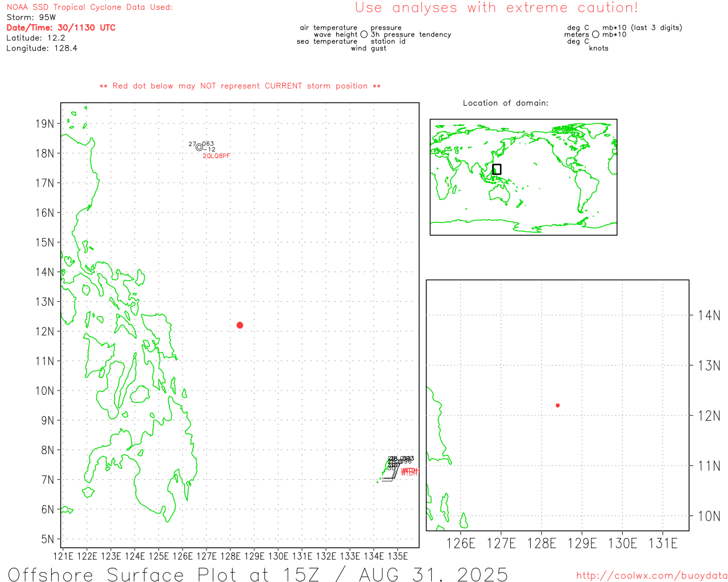
Task: Click the legend station circle beside 'wave height'
Action: pyautogui.click(x=364, y=35)
